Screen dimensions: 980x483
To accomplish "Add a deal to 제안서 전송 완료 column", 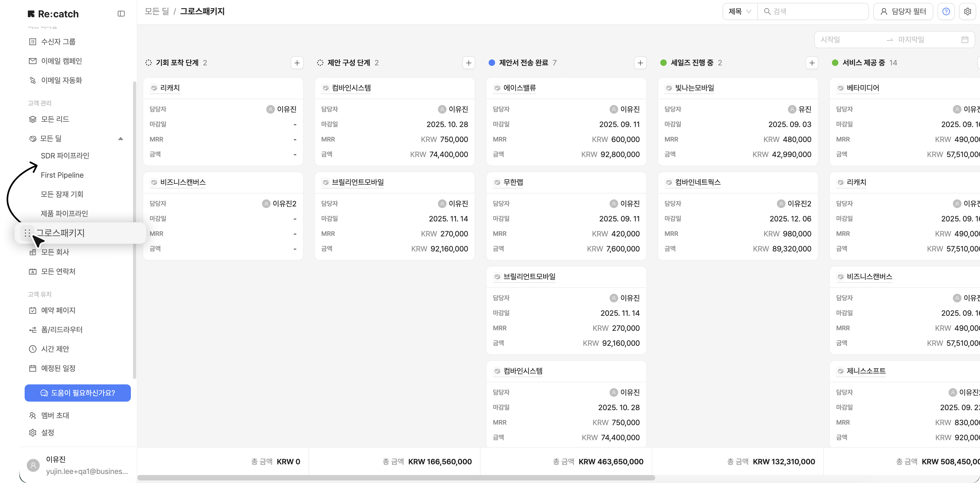I will pyautogui.click(x=640, y=63).
